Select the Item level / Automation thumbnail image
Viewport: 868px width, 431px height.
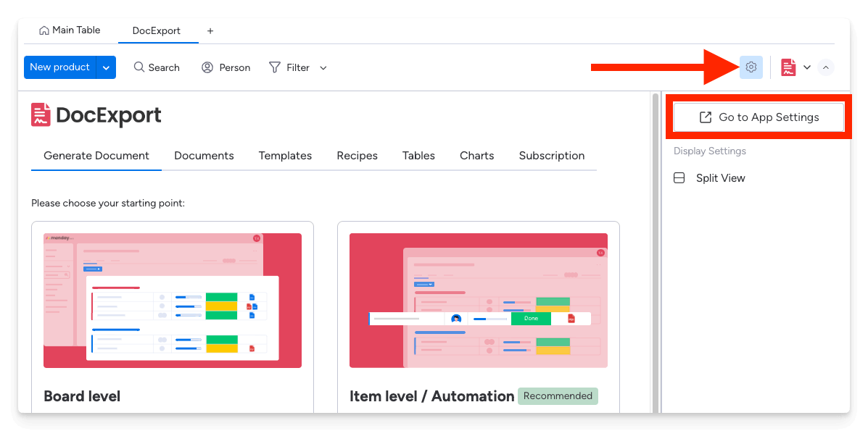(479, 301)
